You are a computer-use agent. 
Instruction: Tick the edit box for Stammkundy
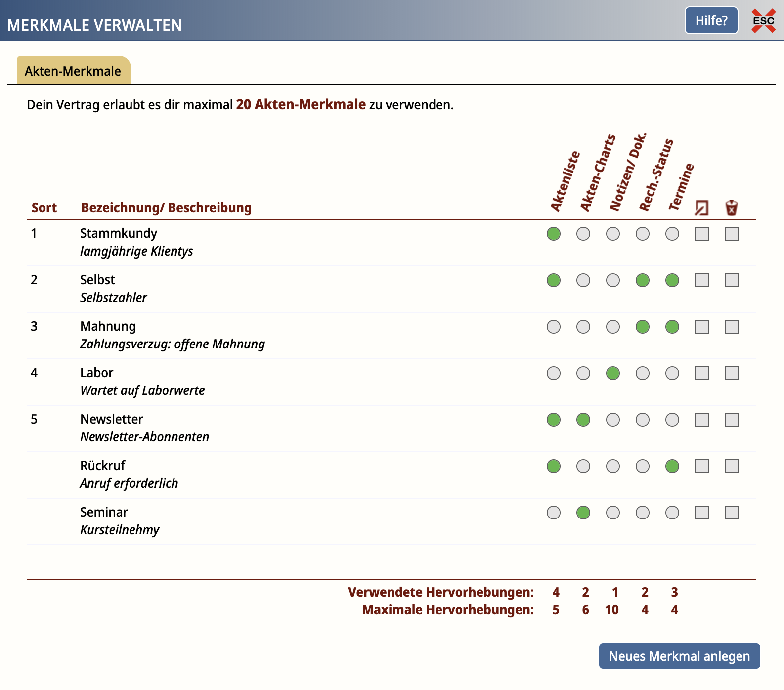[x=701, y=234]
